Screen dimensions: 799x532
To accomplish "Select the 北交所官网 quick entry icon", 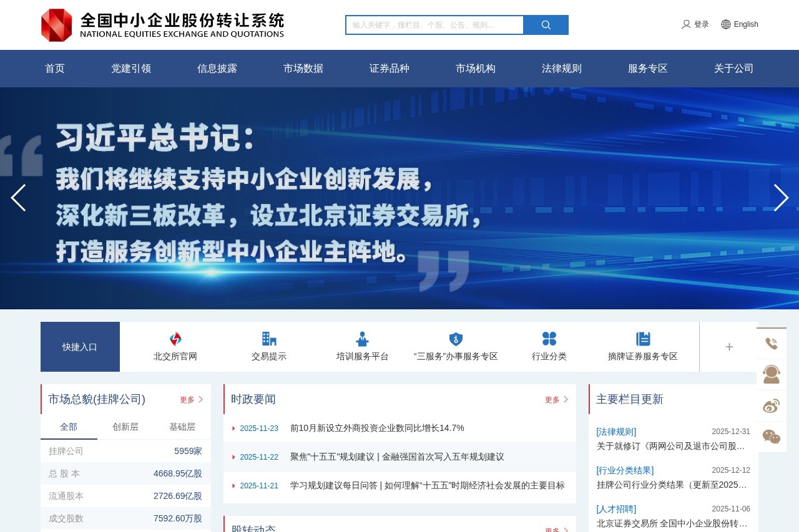I will pos(175,339).
